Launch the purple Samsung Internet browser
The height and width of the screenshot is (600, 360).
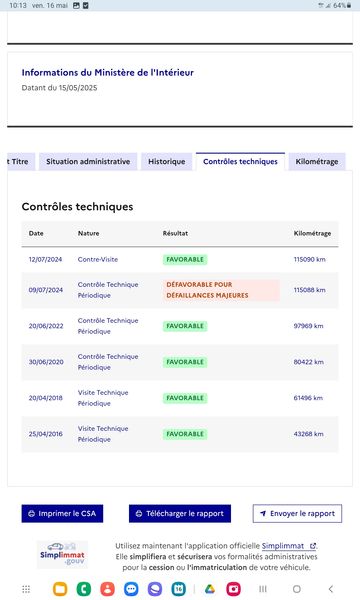(155, 589)
